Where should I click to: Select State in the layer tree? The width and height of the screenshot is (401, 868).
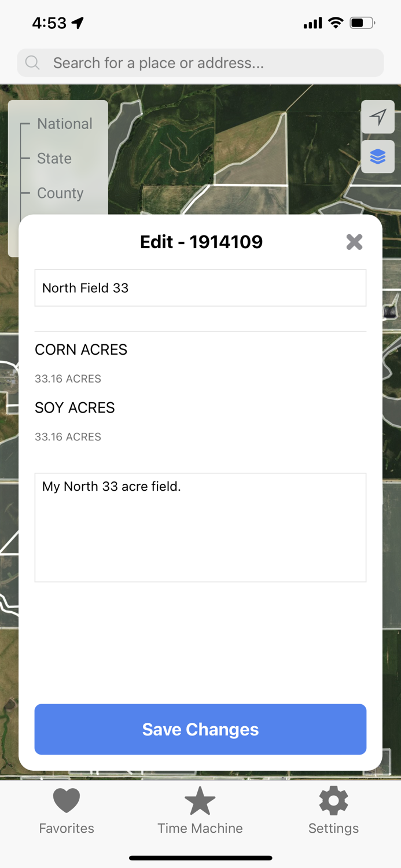(54, 159)
